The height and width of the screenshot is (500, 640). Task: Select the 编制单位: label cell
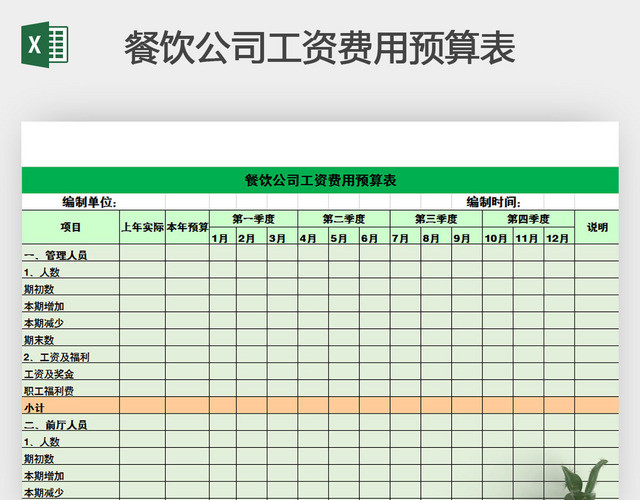coord(89,202)
